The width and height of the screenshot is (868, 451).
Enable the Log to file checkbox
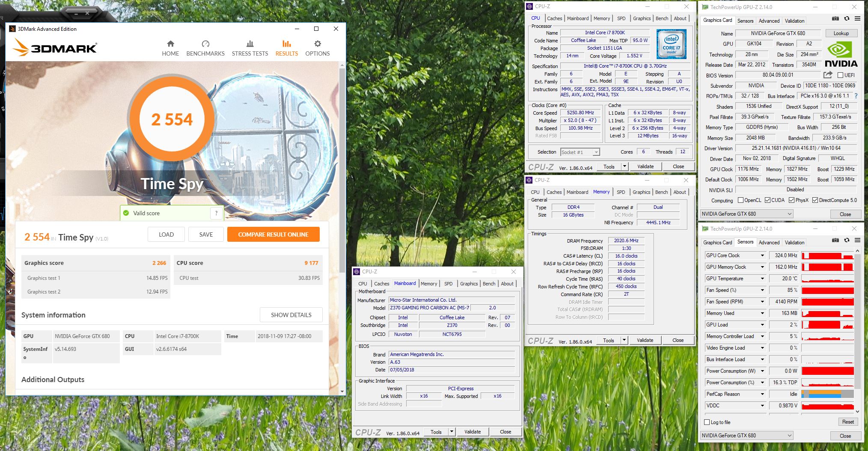[707, 422]
